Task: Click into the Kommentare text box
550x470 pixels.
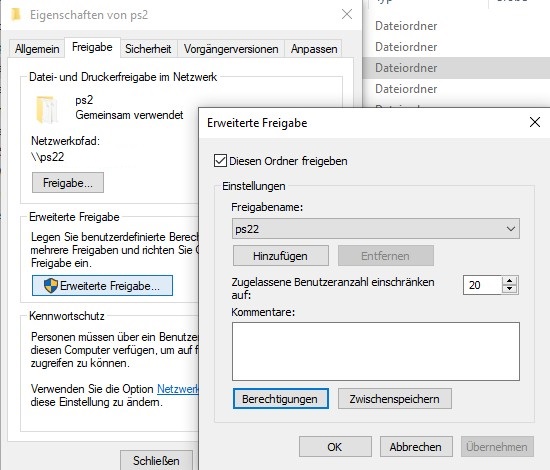Action: pyautogui.click(x=376, y=351)
